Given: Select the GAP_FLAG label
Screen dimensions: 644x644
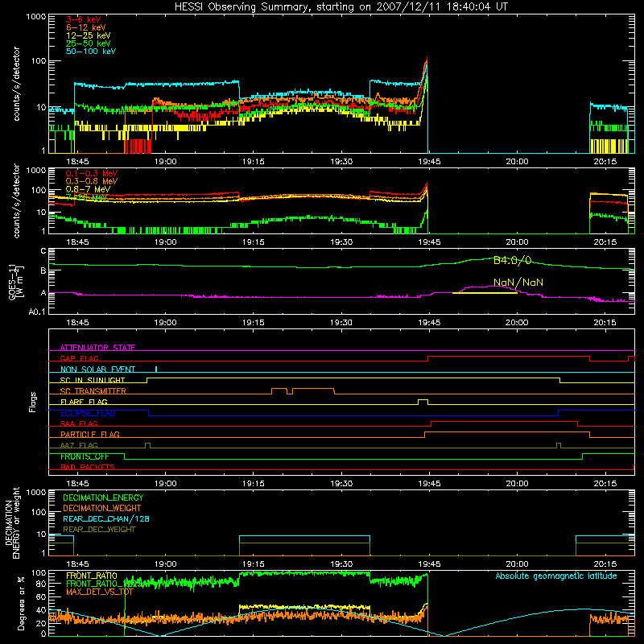Looking at the screenshot, I should click(79, 358).
